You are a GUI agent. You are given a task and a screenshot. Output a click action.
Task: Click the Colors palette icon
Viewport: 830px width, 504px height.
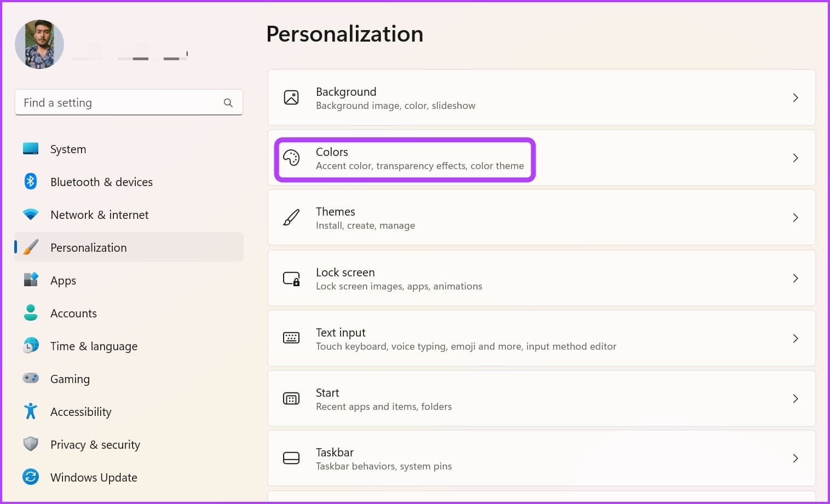point(291,158)
